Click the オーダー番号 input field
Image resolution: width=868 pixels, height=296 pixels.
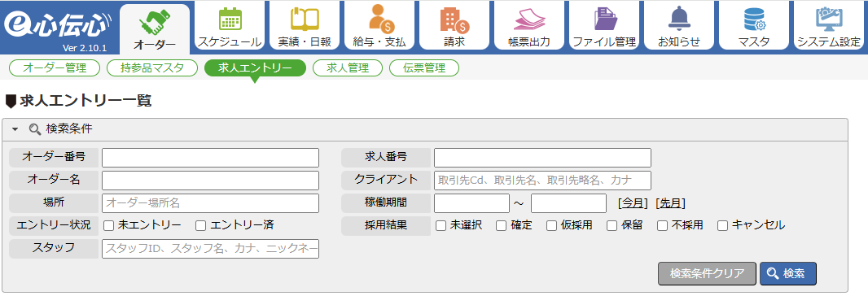[x=210, y=158]
